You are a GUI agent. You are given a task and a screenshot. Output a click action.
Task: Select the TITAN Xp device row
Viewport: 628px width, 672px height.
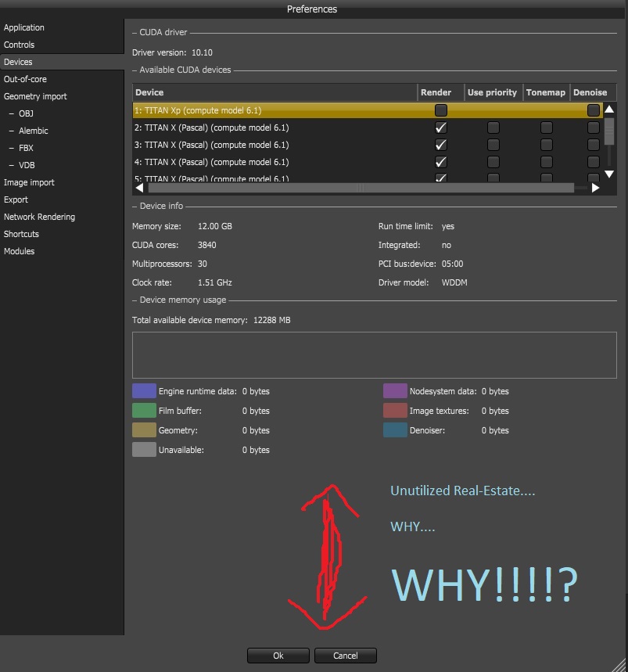pos(368,110)
